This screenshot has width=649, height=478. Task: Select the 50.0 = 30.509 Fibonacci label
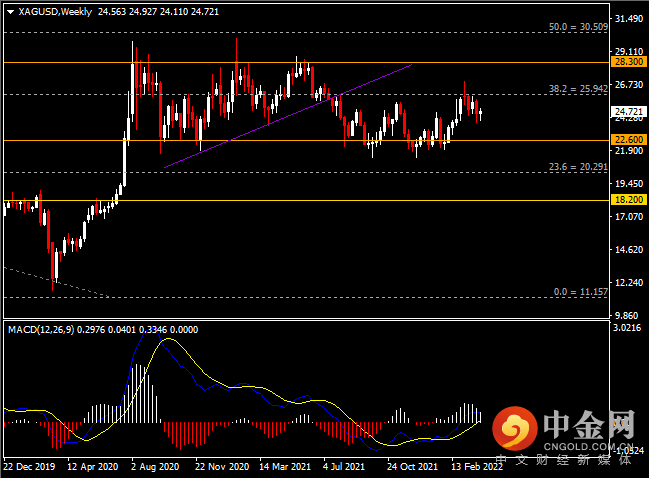pos(578,27)
